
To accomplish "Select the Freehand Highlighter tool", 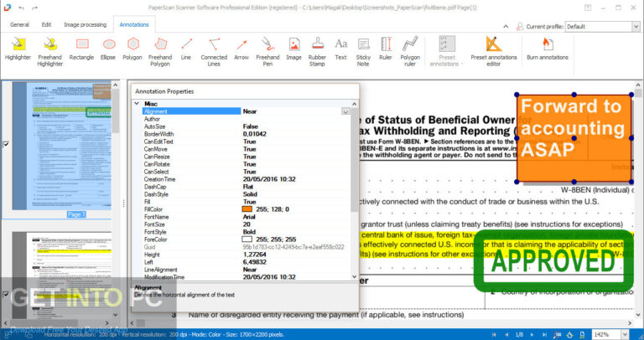I will click(x=50, y=52).
